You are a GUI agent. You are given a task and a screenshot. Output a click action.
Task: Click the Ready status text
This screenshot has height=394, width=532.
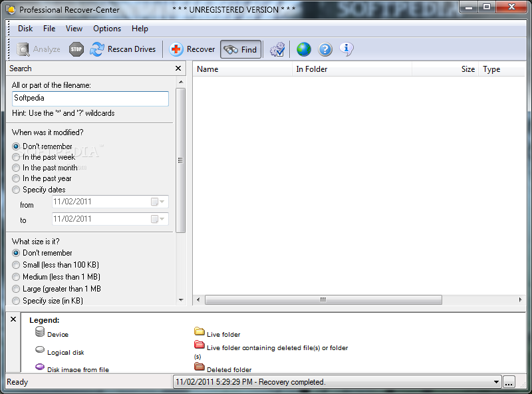[17, 382]
